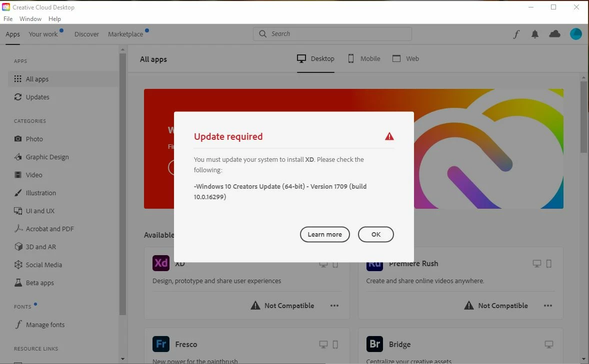Click Not Compatible warning icon on XD card

255,305
